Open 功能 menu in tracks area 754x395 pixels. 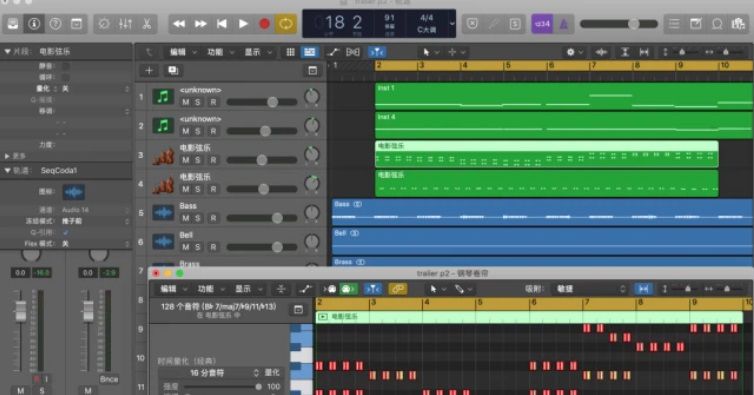point(220,52)
